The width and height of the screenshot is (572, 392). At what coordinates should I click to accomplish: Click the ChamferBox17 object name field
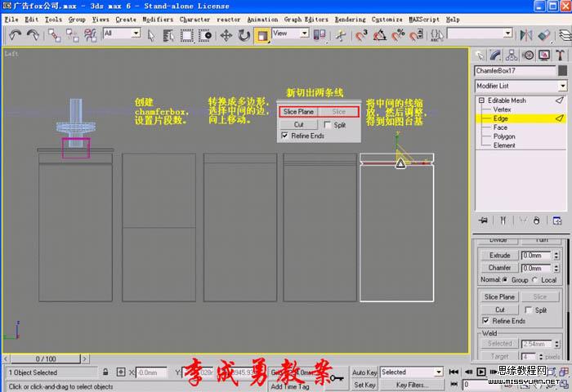[x=514, y=71]
